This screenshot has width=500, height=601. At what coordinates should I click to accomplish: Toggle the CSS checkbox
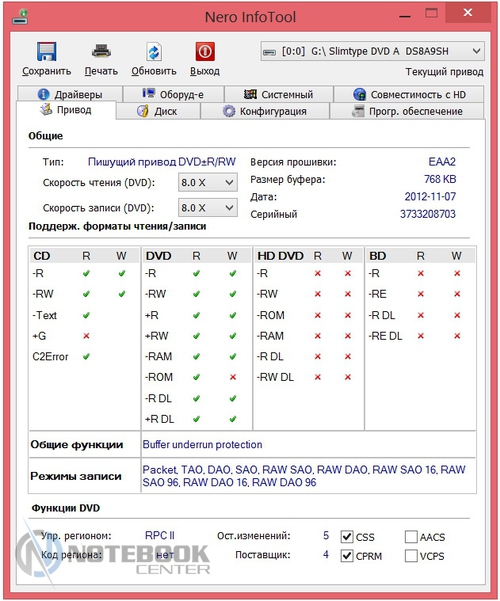347,537
